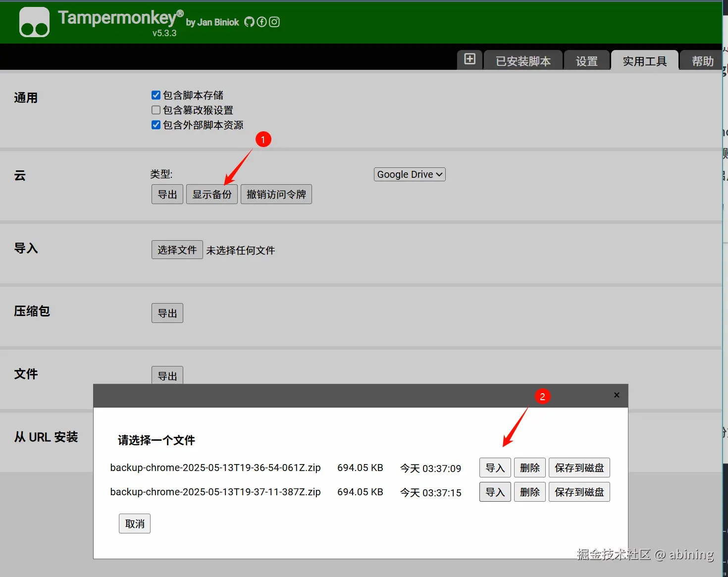Open the 帮助 tab
The image size is (728, 577).
point(702,60)
